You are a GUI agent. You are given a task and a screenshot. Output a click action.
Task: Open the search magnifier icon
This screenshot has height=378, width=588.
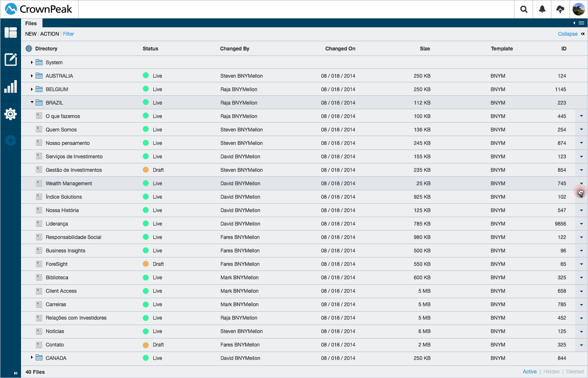pyautogui.click(x=524, y=9)
